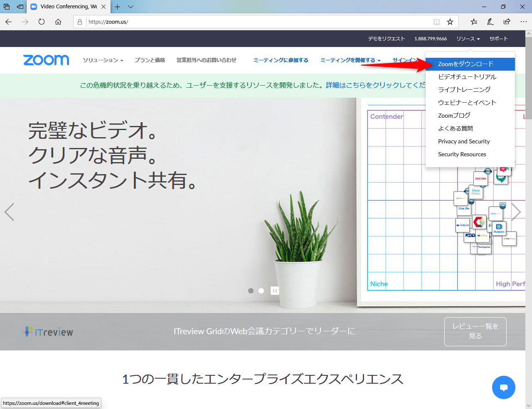Select Zoomブログ menu item
532x409 pixels.
[470, 116]
